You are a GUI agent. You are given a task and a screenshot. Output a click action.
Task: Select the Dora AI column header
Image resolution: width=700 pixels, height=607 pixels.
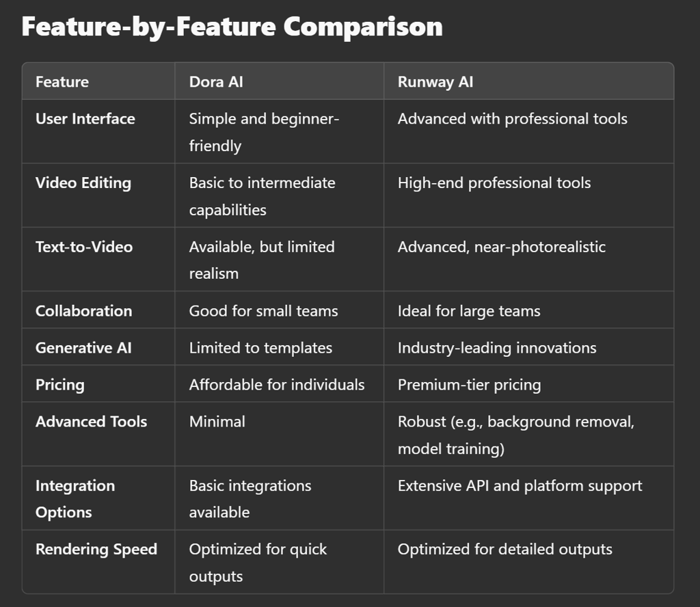tap(216, 81)
